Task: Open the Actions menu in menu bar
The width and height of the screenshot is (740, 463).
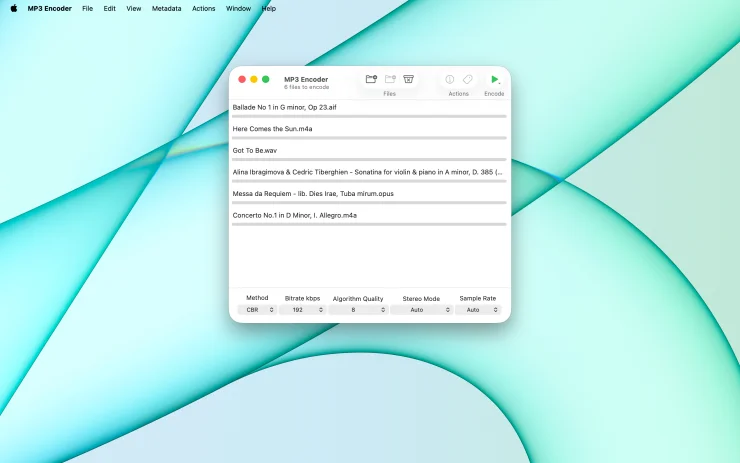Action: tap(203, 8)
